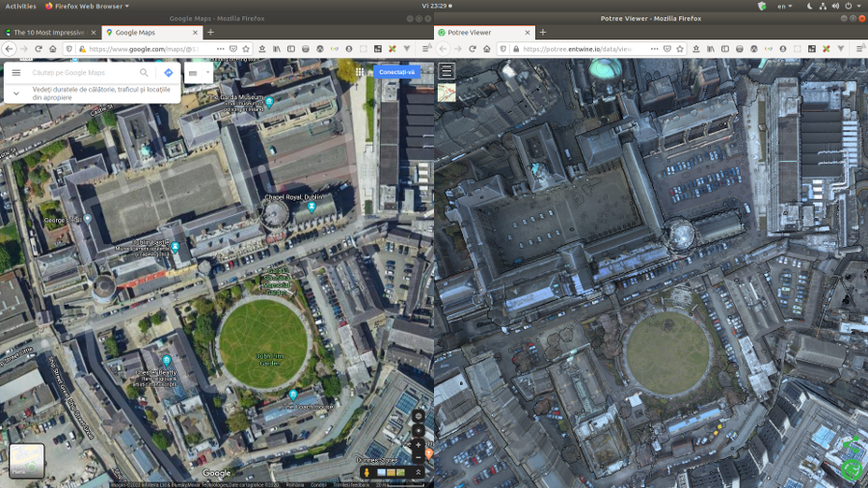The height and width of the screenshot is (488, 868).
Task: Collapse the Google Maps side panel button
Action: (193, 72)
